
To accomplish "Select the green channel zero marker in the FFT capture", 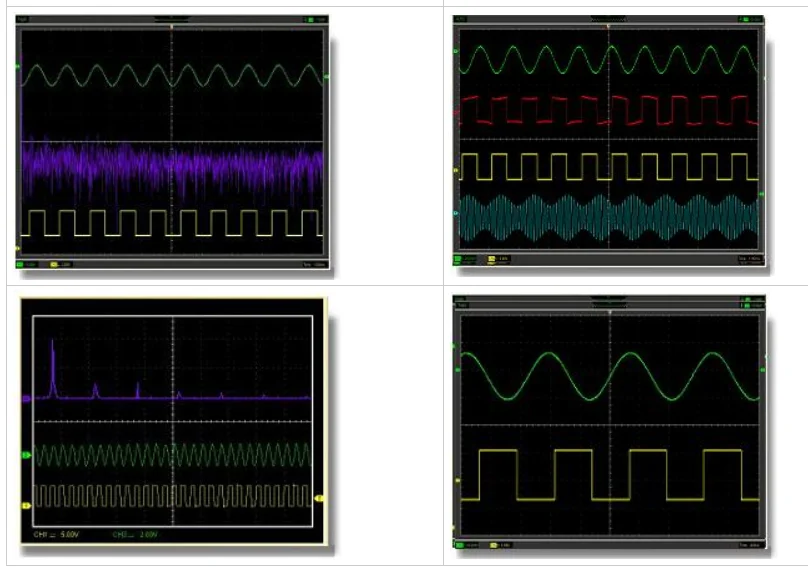I will coord(26,455).
